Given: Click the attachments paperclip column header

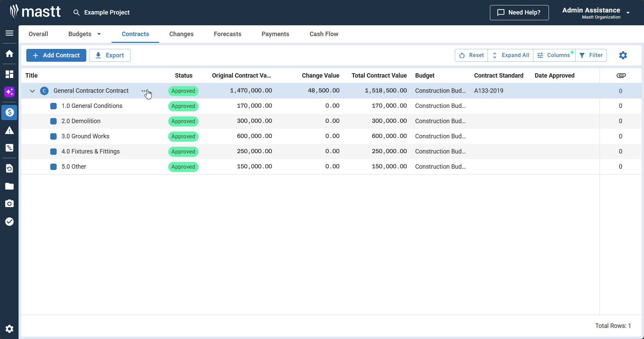Looking at the screenshot, I should 621,76.
